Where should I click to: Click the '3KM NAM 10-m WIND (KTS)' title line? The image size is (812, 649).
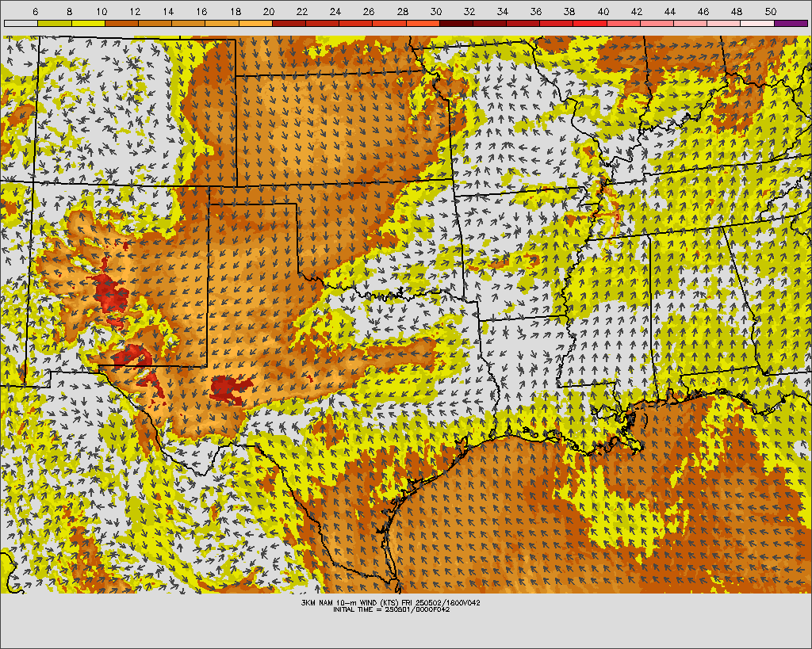[390, 603]
